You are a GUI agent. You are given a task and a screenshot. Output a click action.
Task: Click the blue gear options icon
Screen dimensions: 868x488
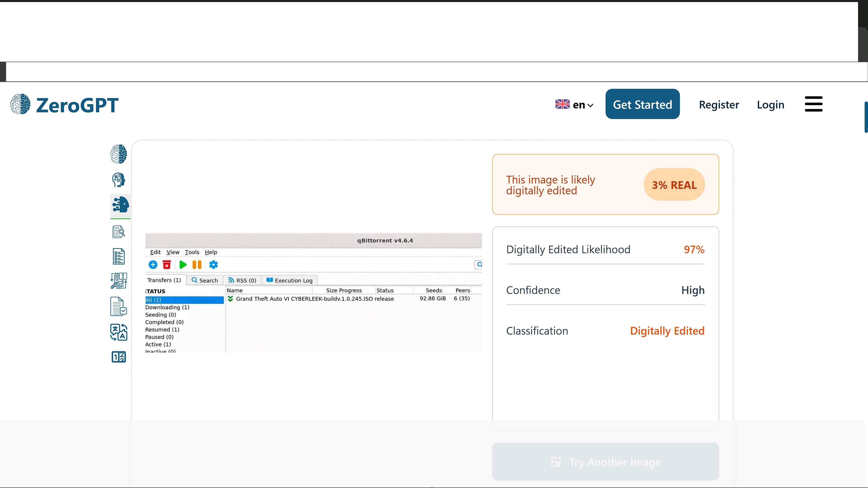pyautogui.click(x=213, y=265)
